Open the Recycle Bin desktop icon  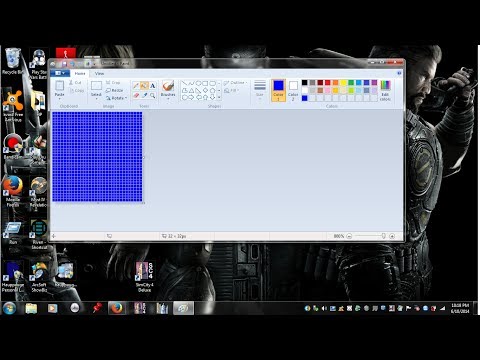pyautogui.click(x=13, y=61)
